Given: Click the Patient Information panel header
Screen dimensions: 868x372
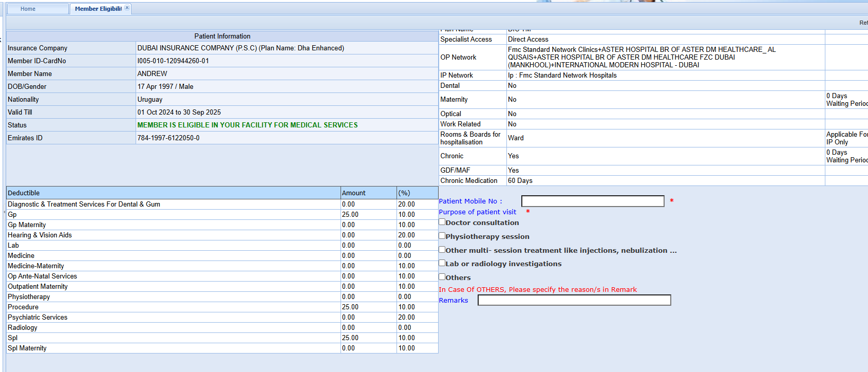Looking at the screenshot, I should pos(222,36).
